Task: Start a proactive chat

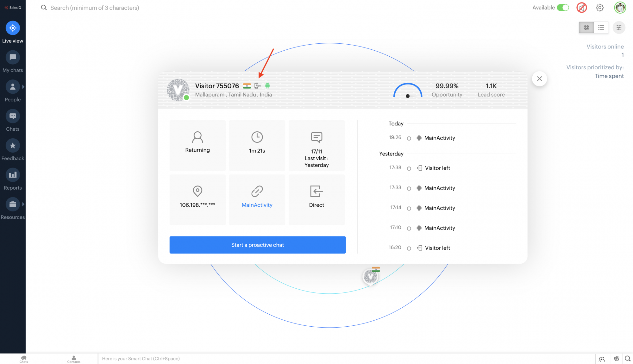Action: coord(257,245)
